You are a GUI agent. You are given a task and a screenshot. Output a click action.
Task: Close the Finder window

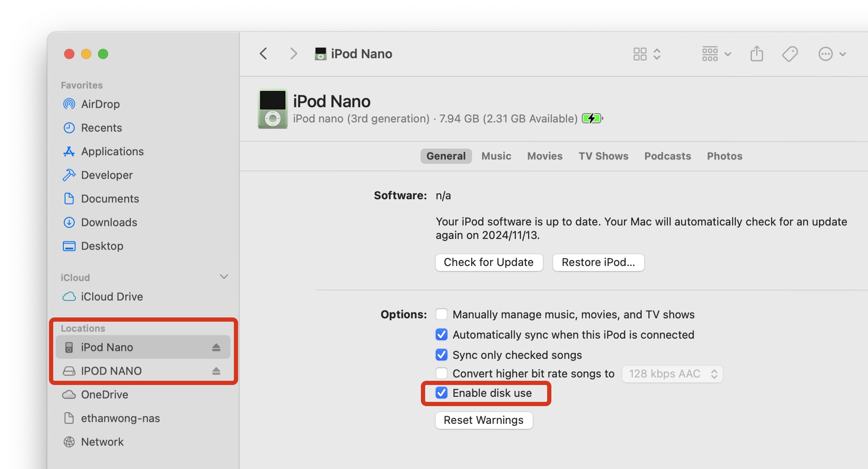click(x=69, y=54)
